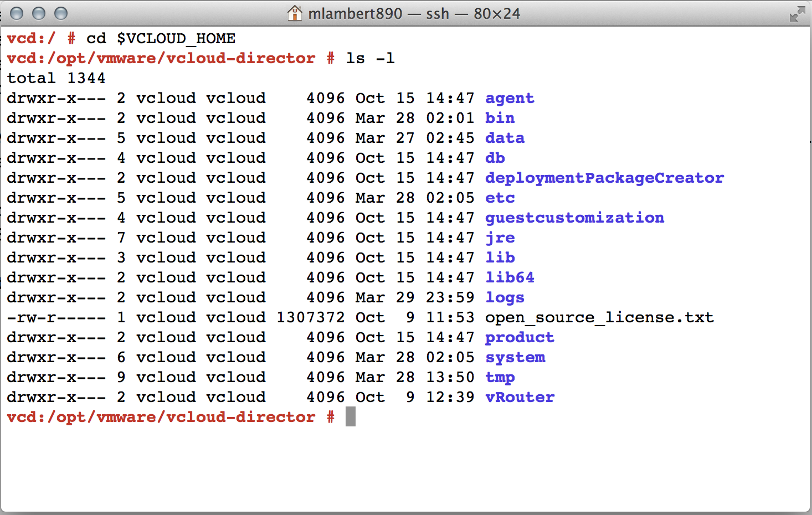Click the home folder icon in title bar
The height and width of the screenshot is (515, 812).
point(295,13)
